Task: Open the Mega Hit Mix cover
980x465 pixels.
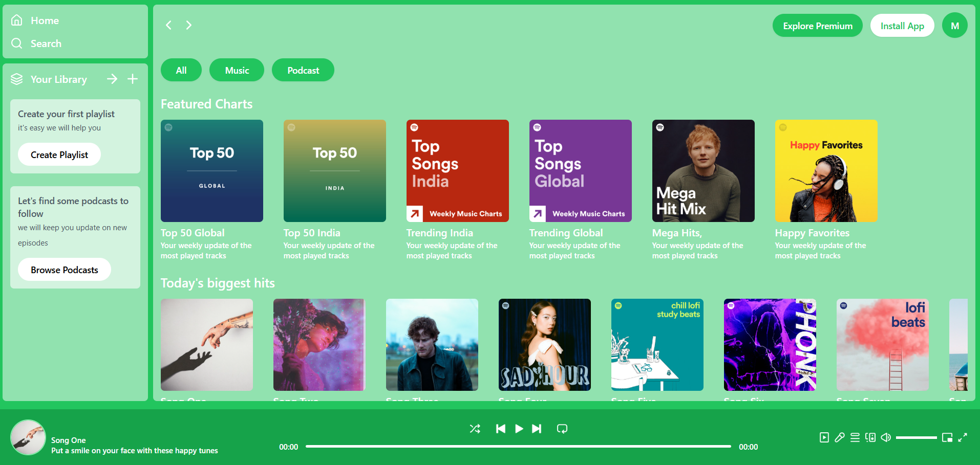Action: [704, 171]
